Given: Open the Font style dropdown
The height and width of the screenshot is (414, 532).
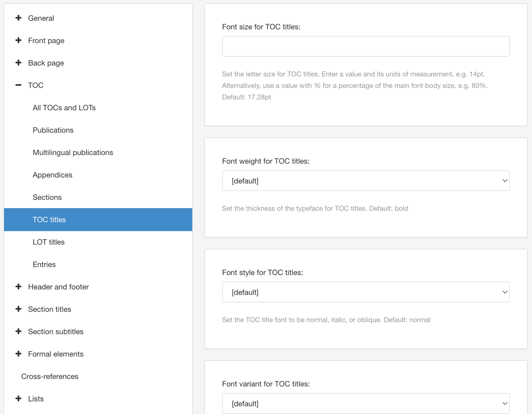Looking at the screenshot, I should tap(366, 292).
